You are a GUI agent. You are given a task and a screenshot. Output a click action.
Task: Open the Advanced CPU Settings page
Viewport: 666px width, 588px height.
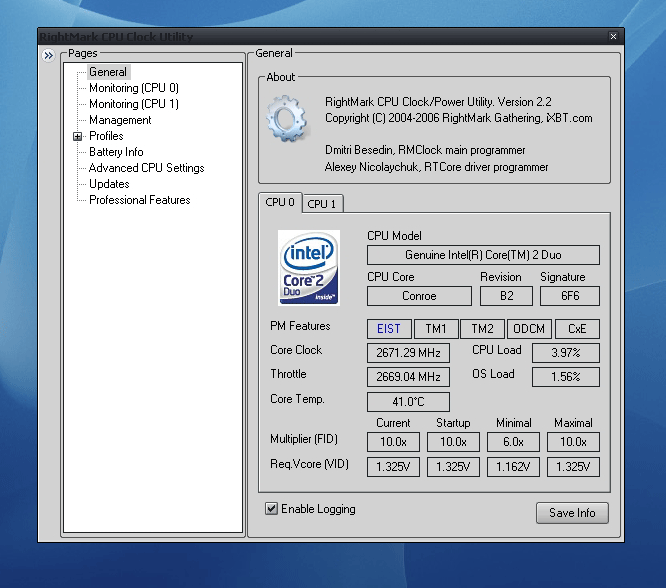coord(147,168)
